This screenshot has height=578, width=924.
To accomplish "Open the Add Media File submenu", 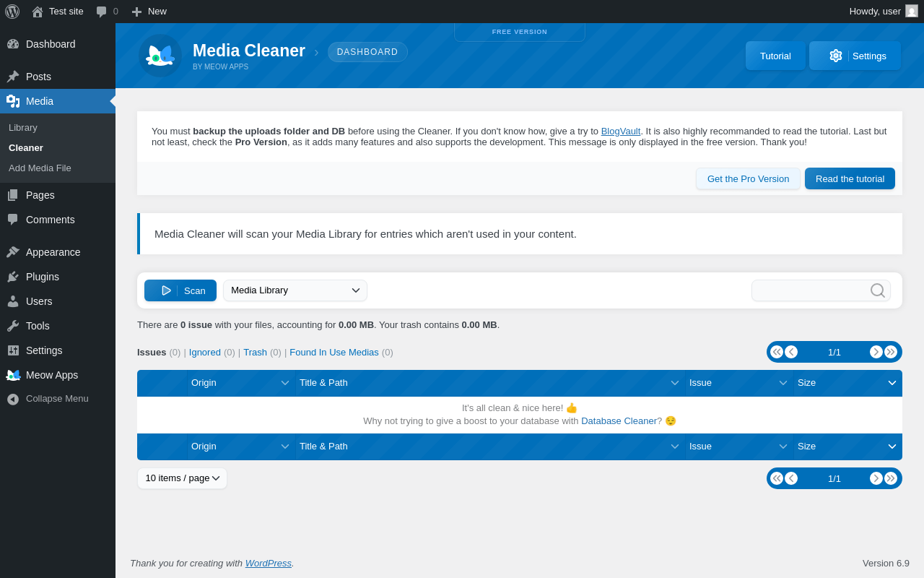I will coord(40,168).
